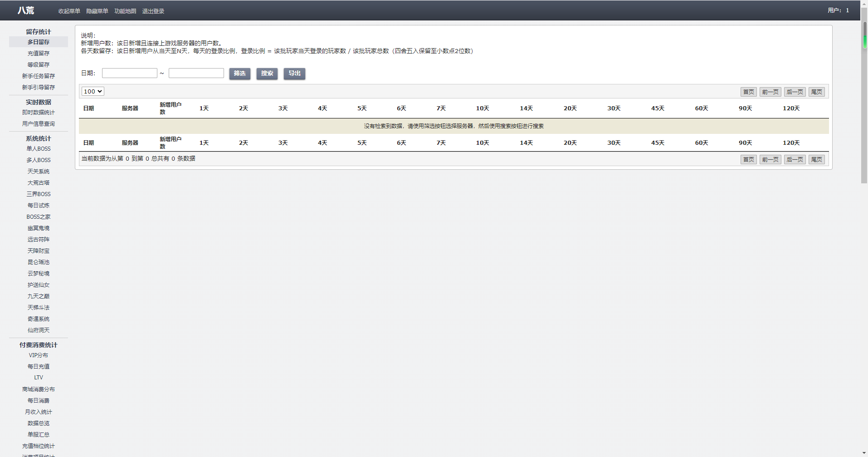Open 用户信息查询 sidebar item
The image size is (868, 457).
(39, 124)
